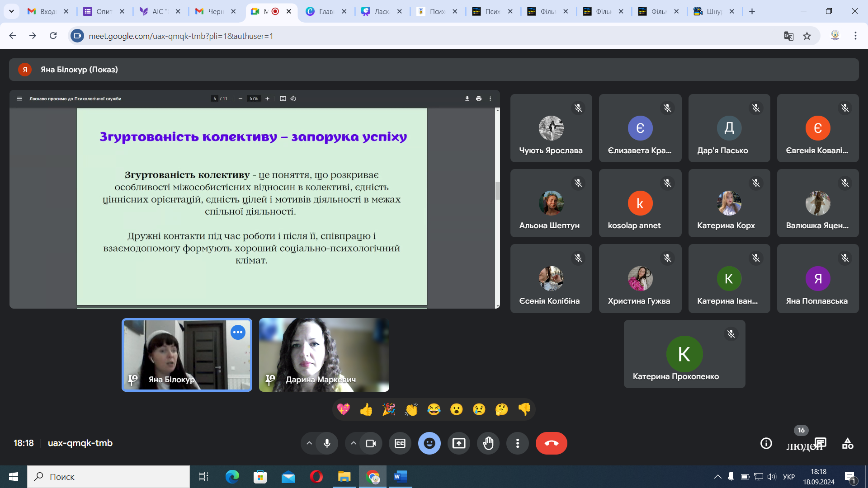
Task: Open the emoji reactions button
Action: tap(429, 443)
